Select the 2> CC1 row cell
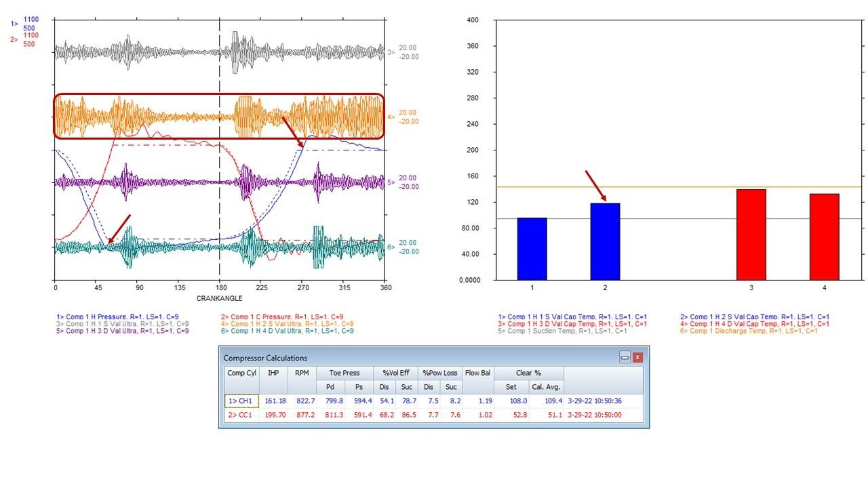This screenshot has height=488, width=868. [241, 415]
